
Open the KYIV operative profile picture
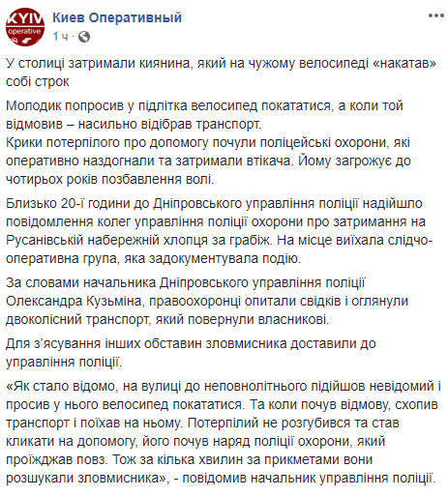click(x=25, y=27)
